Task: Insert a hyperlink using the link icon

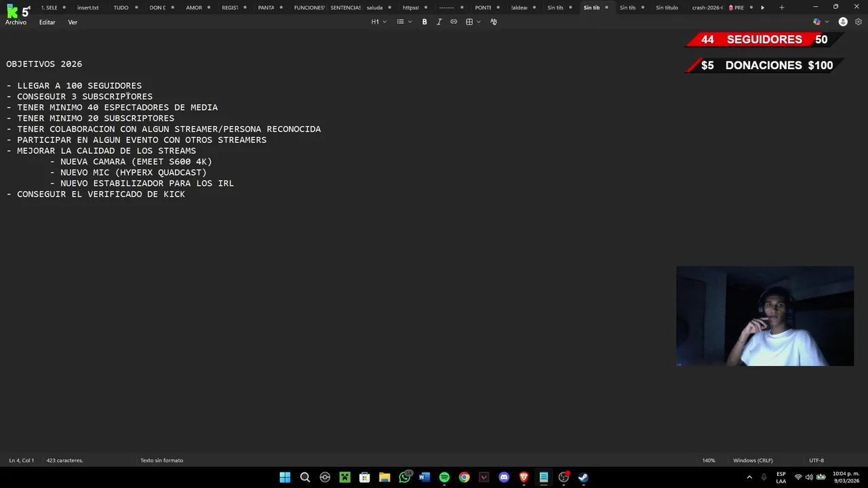Action: tap(454, 22)
